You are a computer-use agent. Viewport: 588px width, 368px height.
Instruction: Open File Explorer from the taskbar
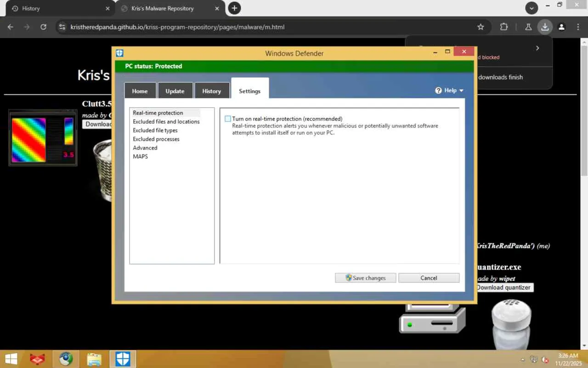point(94,359)
